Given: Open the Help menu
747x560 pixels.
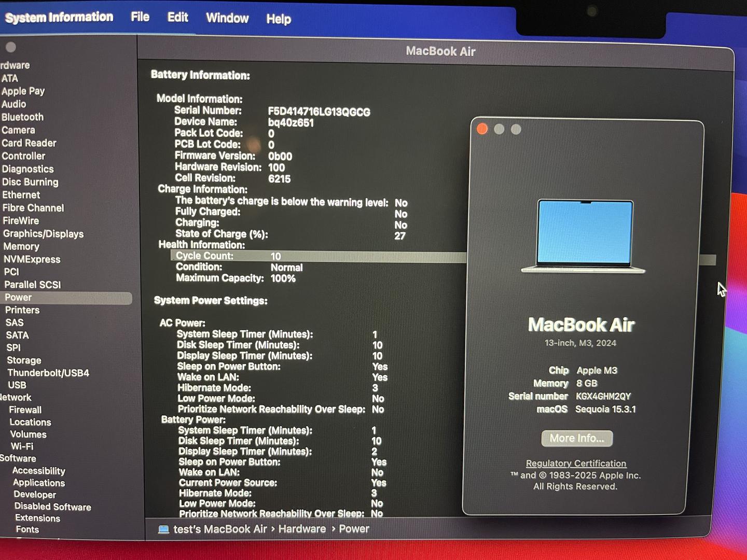Looking at the screenshot, I should click(279, 19).
